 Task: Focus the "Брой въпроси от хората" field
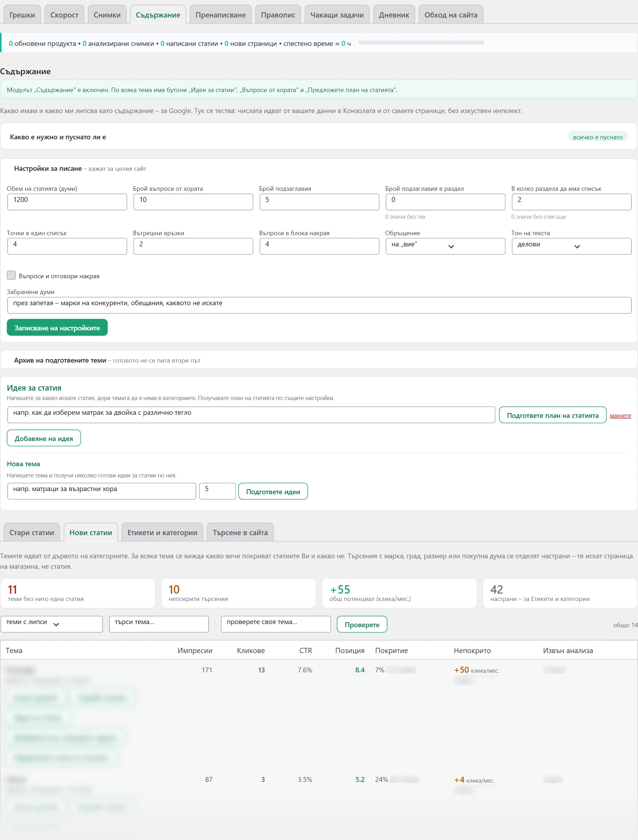193,202
